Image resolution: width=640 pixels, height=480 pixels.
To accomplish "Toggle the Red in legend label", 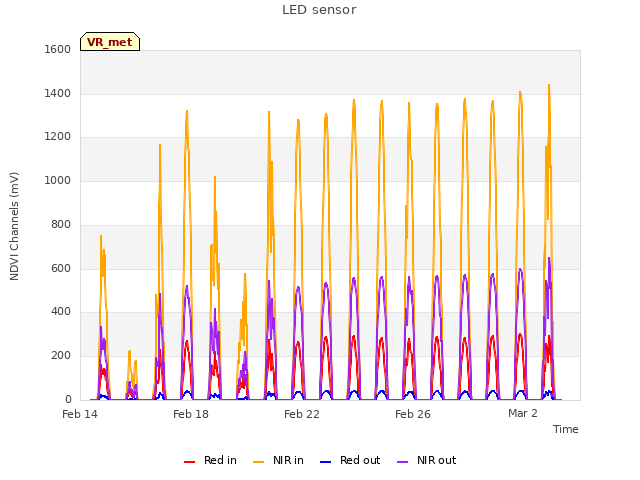I will point(220,460).
